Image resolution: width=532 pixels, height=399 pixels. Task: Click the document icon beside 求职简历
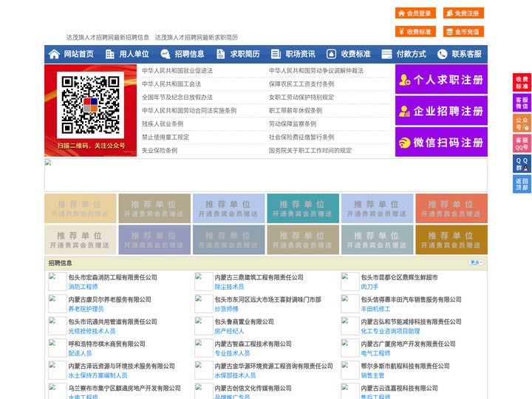point(220,54)
